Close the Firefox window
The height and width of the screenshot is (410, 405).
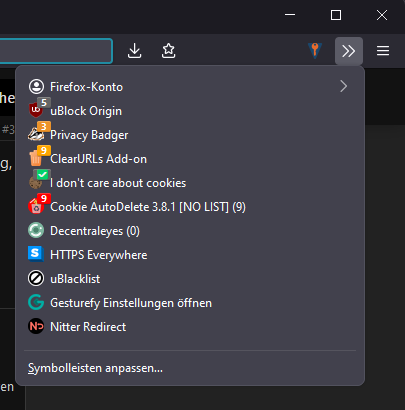click(382, 15)
